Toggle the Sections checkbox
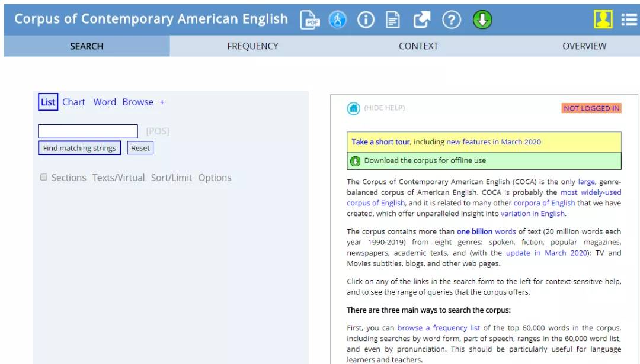The width and height of the screenshot is (640, 364). pos(44,178)
